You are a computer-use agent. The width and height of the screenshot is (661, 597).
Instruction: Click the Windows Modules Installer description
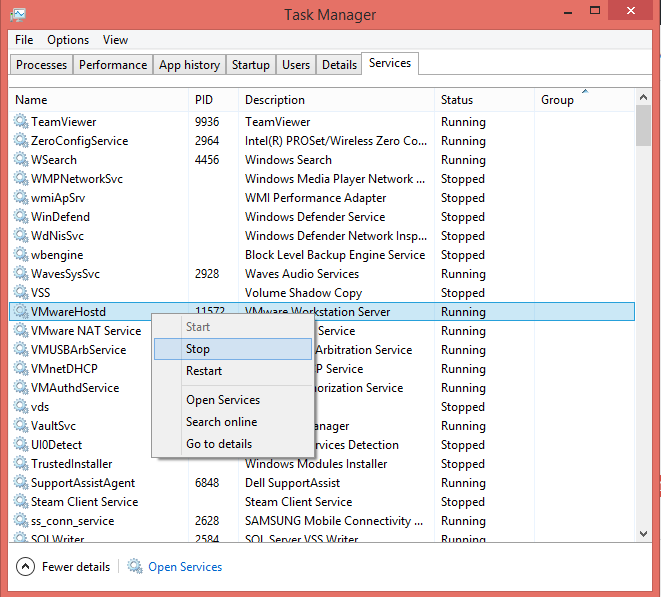316,464
